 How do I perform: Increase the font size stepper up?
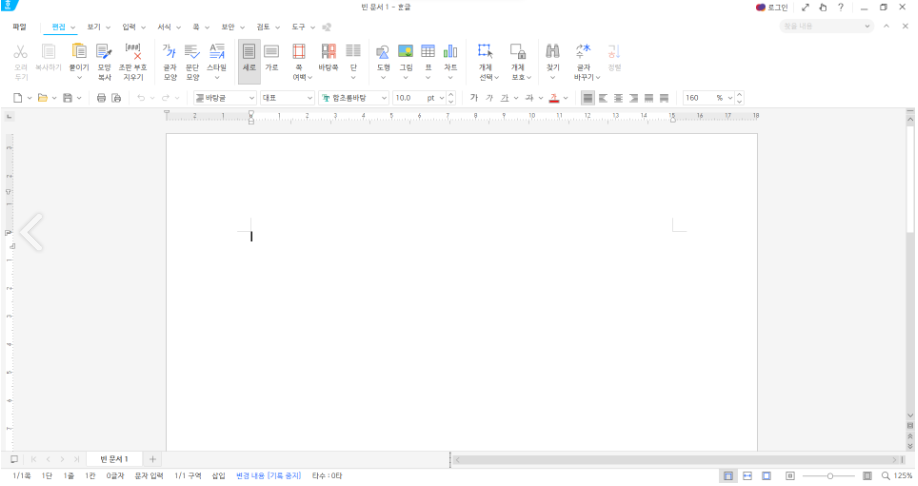coord(450,94)
